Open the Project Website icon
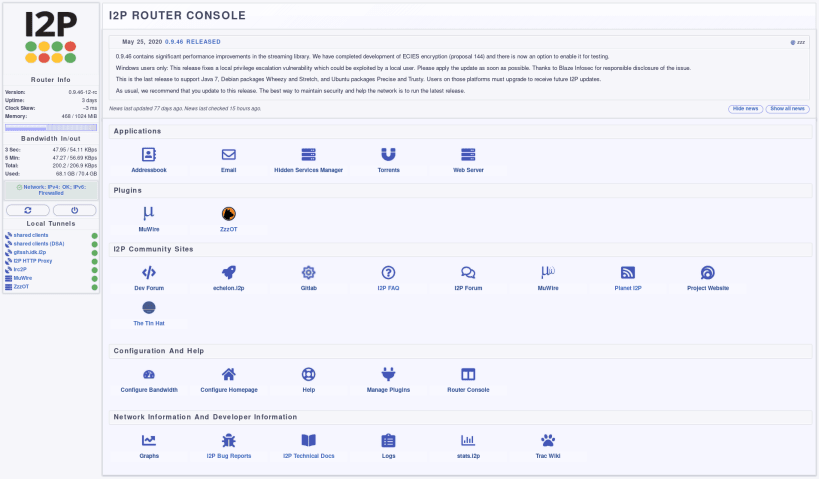The height and width of the screenshot is (479, 819). pos(708,273)
